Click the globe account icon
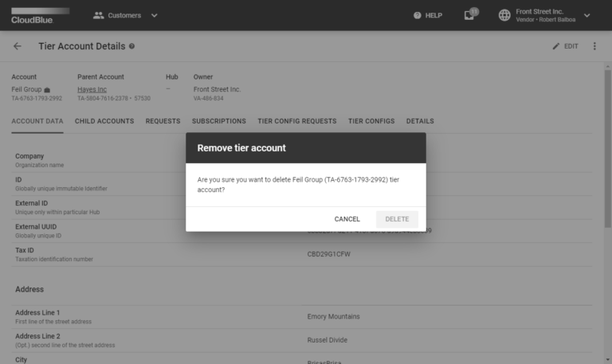The image size is (612, 364). (x=504, y=15)
